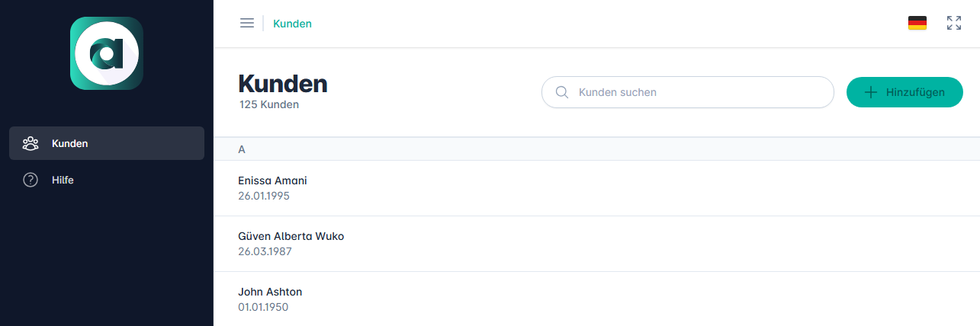The width and height of the screenshot is (980, 326).
Task: Open customer Güven Alberta Wuko
Action: pyautogui.click(x=291, y=236)
